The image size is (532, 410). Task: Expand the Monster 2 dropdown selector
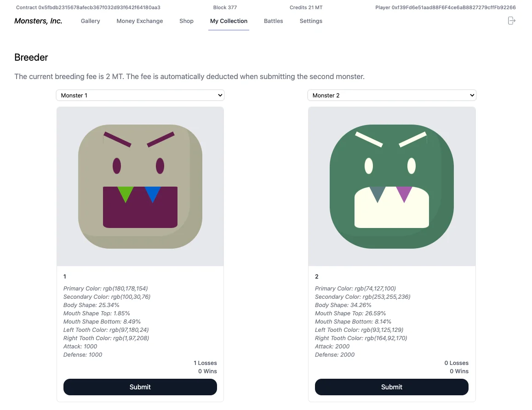392,95
